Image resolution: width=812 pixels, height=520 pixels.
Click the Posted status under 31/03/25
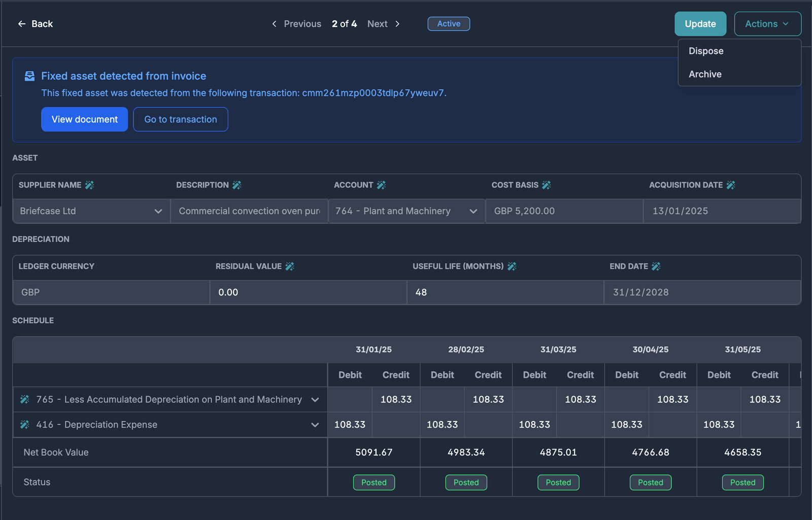(558, 482)
